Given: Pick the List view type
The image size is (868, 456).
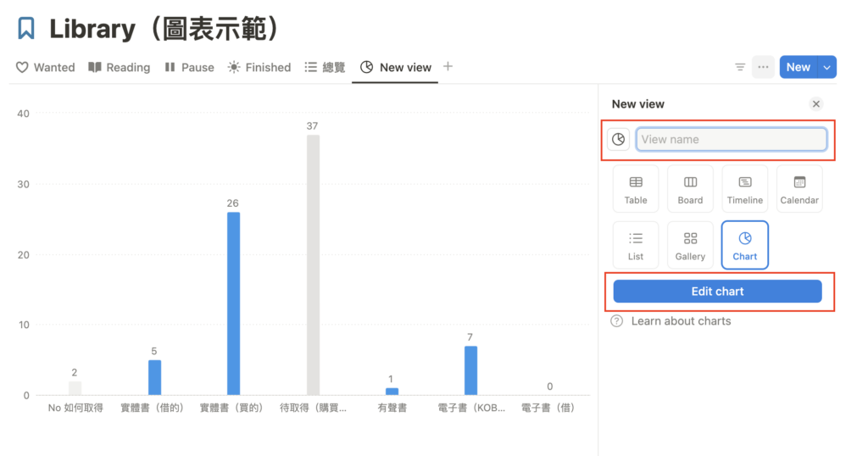Looking at the screenshot, I should click(636, 245).
